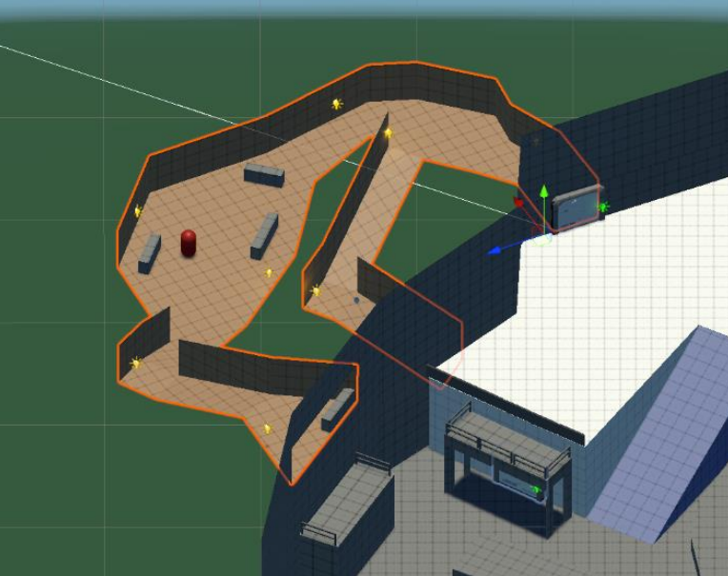Click the red X-axis gizmo arrow
The height and width of the screenshot is (576, 728).
[519, 202]
